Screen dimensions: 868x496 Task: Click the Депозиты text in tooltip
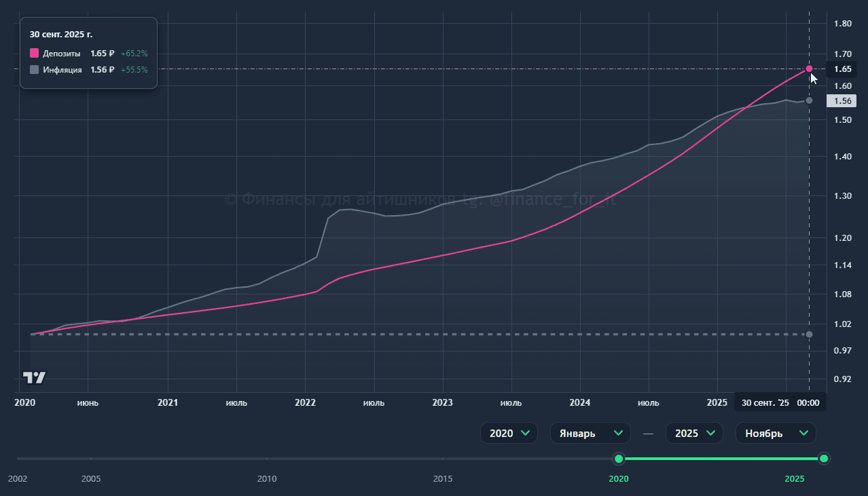coord(62,53)
